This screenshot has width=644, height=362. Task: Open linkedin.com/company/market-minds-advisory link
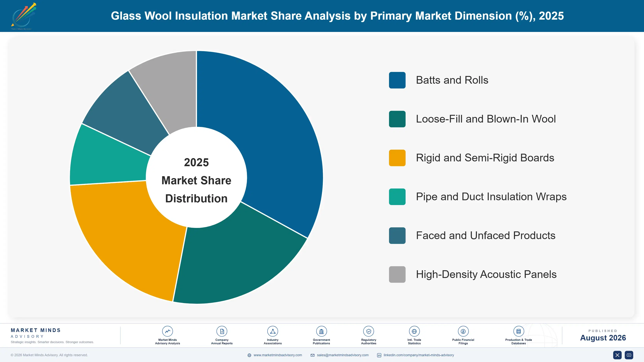click(419, 355)
